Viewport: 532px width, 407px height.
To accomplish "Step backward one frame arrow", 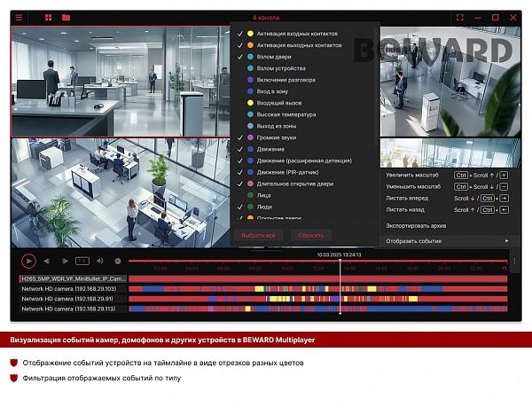I will (46, 261).
